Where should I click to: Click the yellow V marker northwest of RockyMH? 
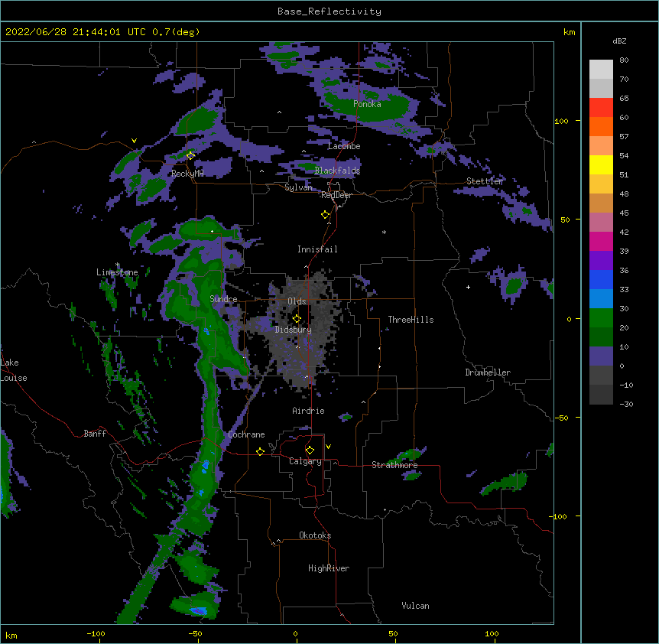134,141
